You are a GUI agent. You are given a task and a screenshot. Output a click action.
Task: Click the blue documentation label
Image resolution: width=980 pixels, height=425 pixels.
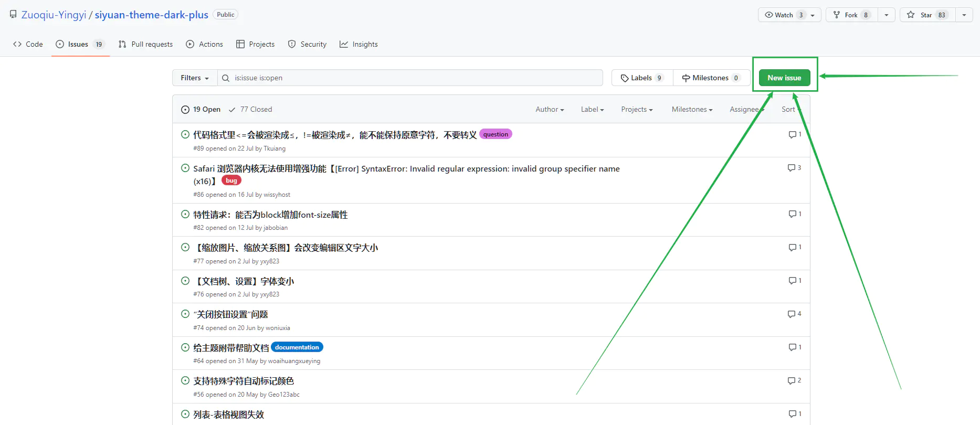tap(297, 347)
